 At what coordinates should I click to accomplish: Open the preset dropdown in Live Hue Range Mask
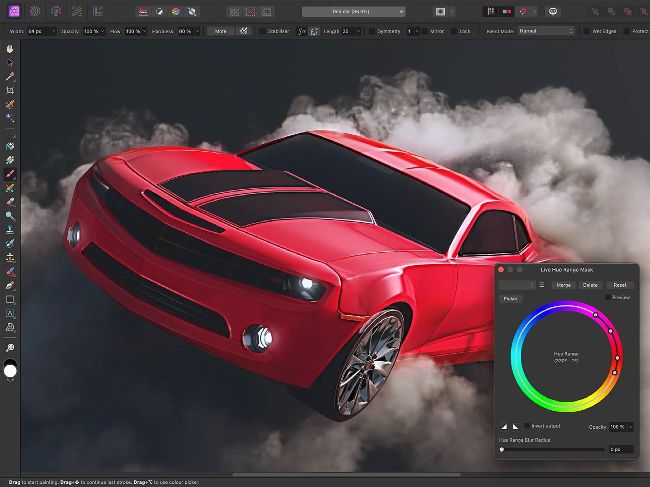517,285
